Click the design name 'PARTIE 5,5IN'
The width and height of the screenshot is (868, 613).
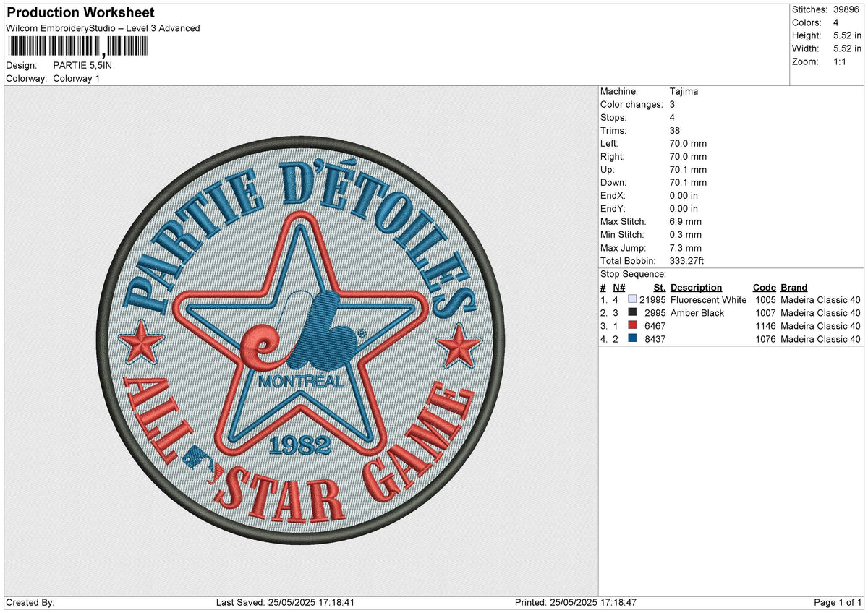coord(82,65)
